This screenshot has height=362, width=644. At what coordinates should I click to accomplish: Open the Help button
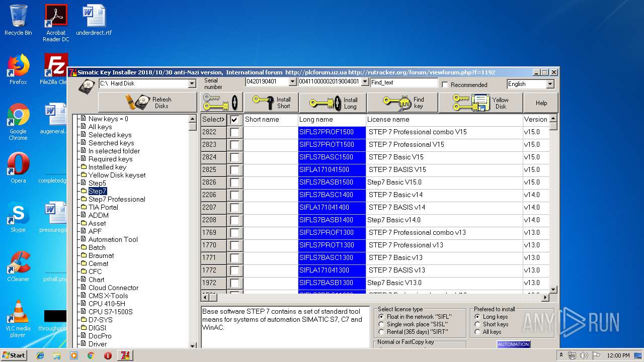click(x=541, y=103)
